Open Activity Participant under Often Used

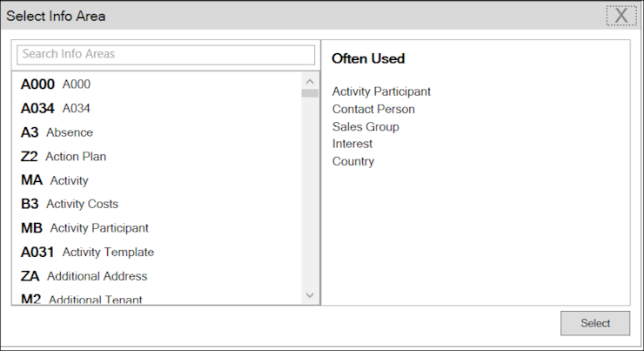point(381,91)
